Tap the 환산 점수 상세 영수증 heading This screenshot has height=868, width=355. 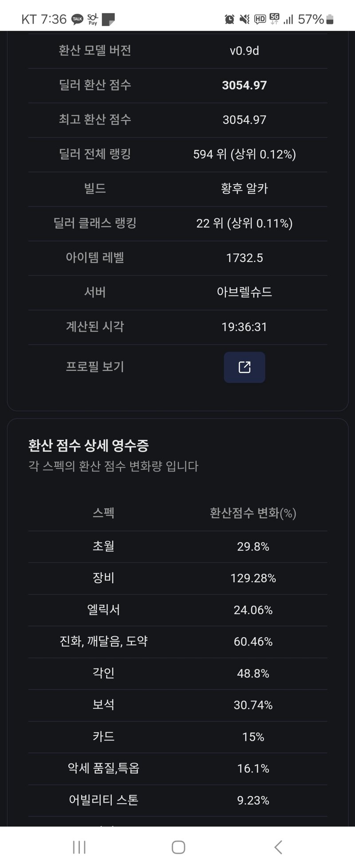pyautogui.click(x=88, y=446)
